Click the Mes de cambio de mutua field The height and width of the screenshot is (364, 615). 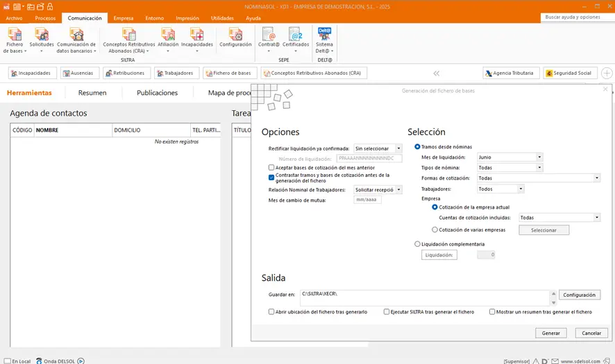pos(367,200)
